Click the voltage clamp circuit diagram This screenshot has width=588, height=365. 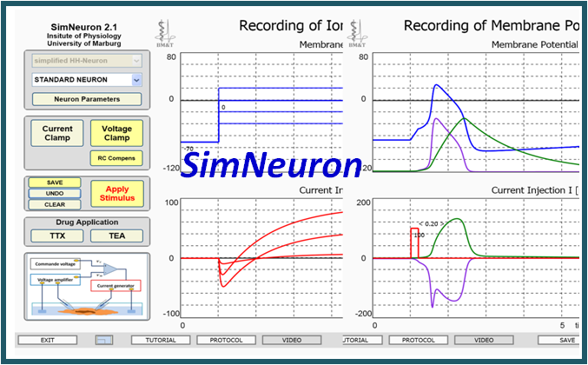pyautogui.click(x=87, y=287)
